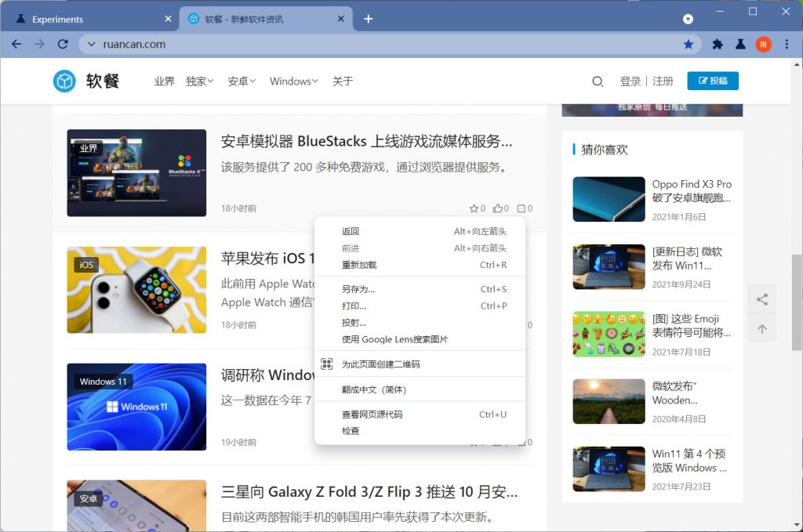The width and height of the screenshot is (803, 532).
Task: Click the site search magnifier icon
Action: [x=598, y=81]
